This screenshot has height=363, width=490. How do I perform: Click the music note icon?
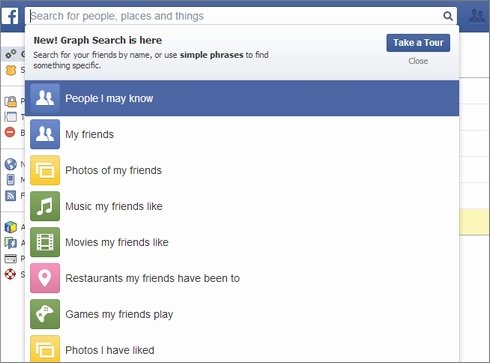(x=45, y=206)
